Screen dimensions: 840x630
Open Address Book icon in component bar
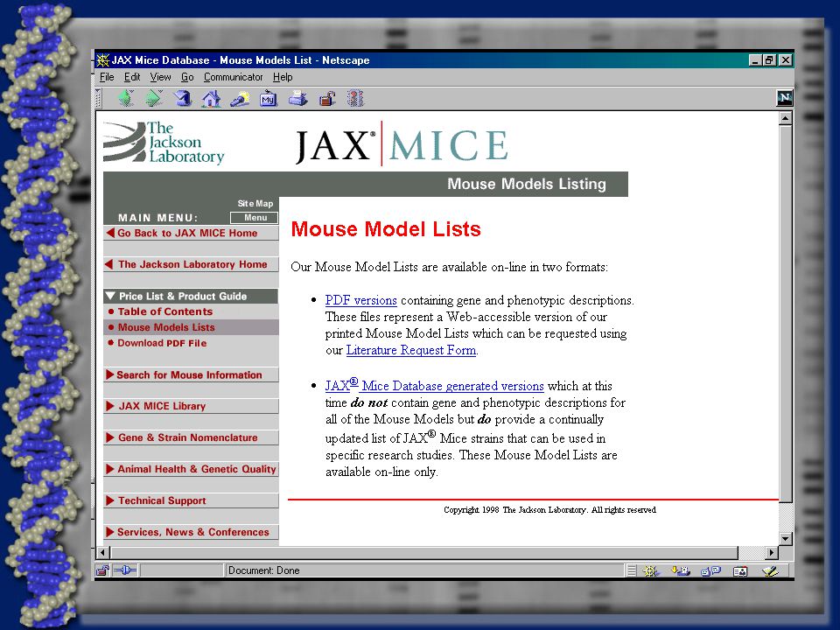[740, 571]
